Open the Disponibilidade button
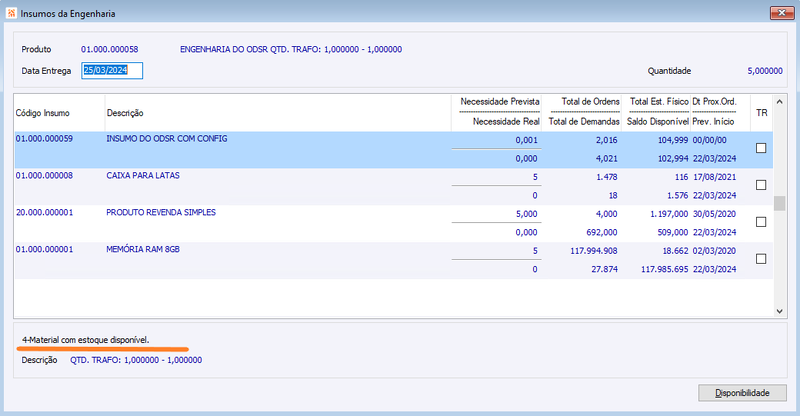800x416 pixels. pos(742,393)
